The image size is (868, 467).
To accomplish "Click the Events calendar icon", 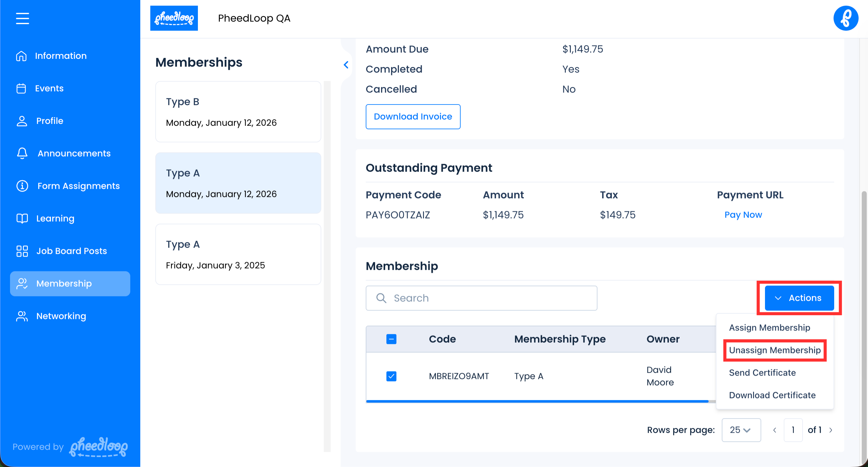I will point(21,89).
